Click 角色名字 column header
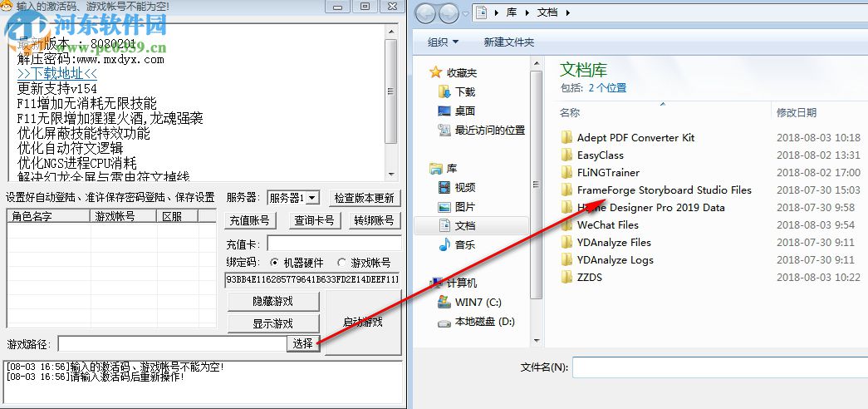 (49, 216)
